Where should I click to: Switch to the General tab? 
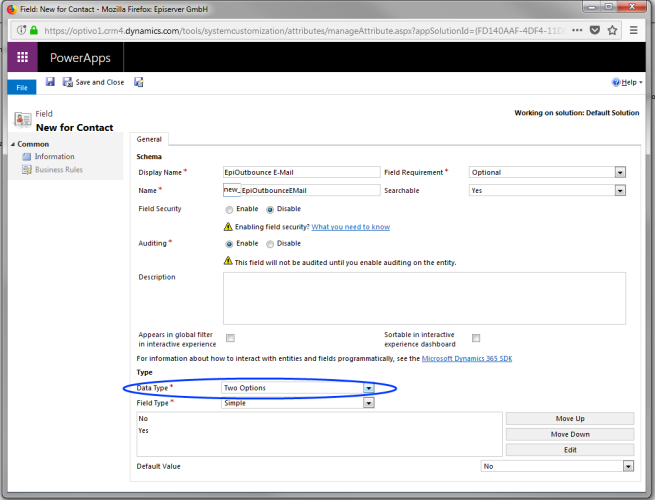tap(149, 139)
